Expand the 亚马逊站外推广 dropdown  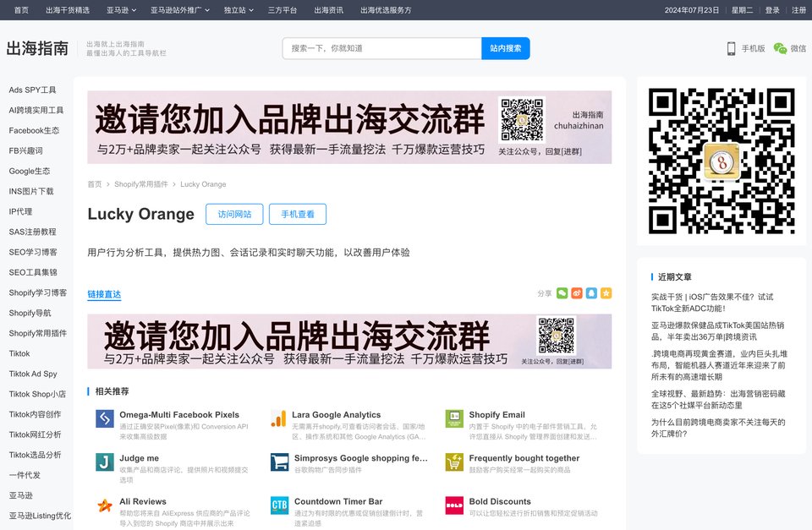coord(180,10)
